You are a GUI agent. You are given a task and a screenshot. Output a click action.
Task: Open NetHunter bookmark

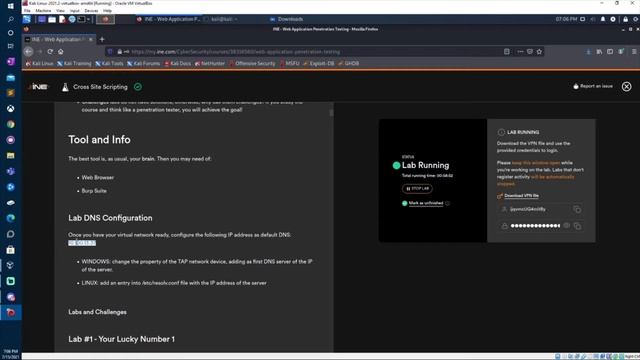pos(210,63)
